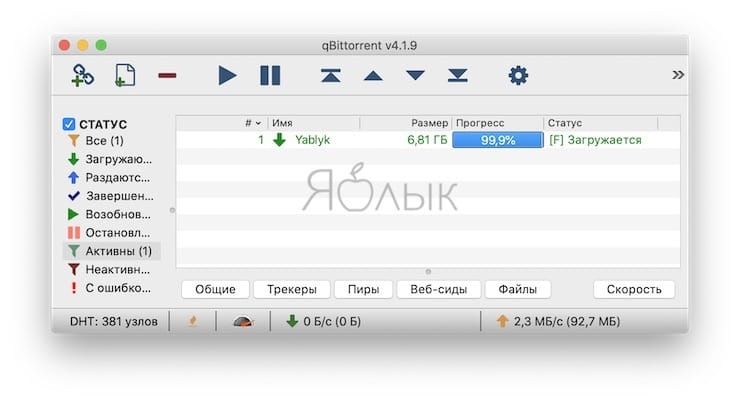740x401 pixels.
Task: Resume torrent with play icon
Action: tap(227, 75)
